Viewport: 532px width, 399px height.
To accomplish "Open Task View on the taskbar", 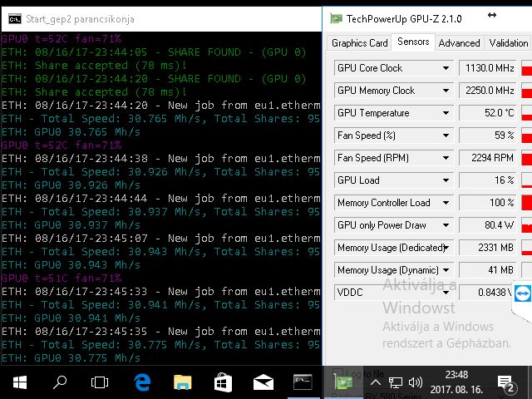I will point(100,382).
